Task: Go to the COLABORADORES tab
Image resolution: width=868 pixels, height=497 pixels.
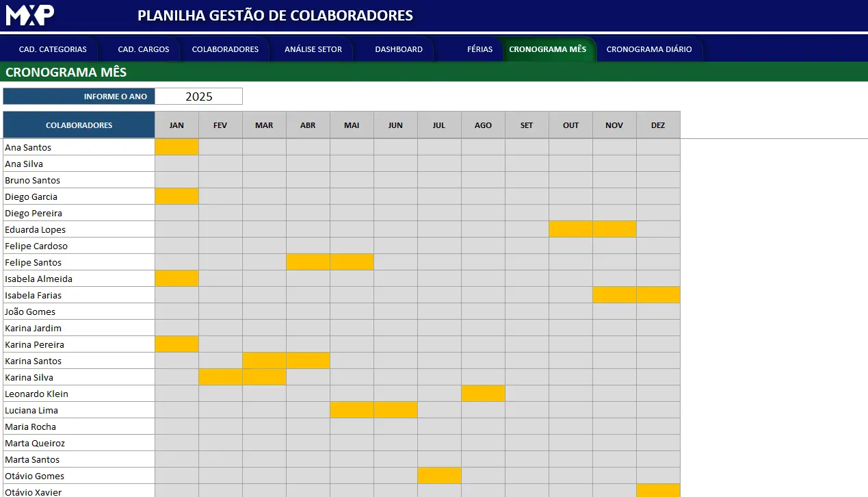Action: (225, 49)
